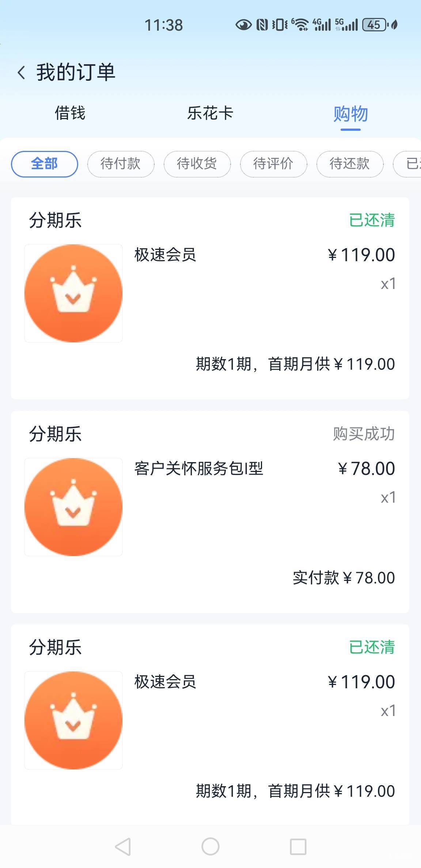Show 待还款 orders
Image resolution: width=421 pixels, height=868 pixels.
pyautogui.click(x=350, y=164)
